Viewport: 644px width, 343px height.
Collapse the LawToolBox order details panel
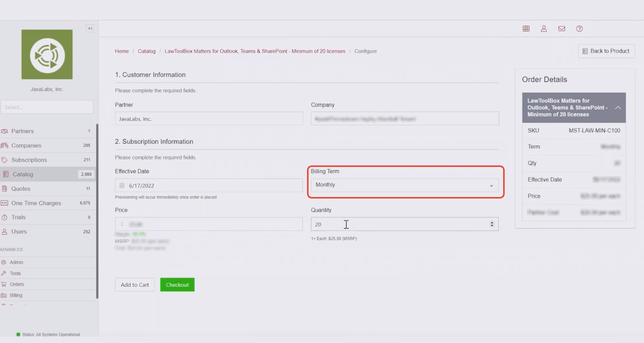[x=618, y=107]
